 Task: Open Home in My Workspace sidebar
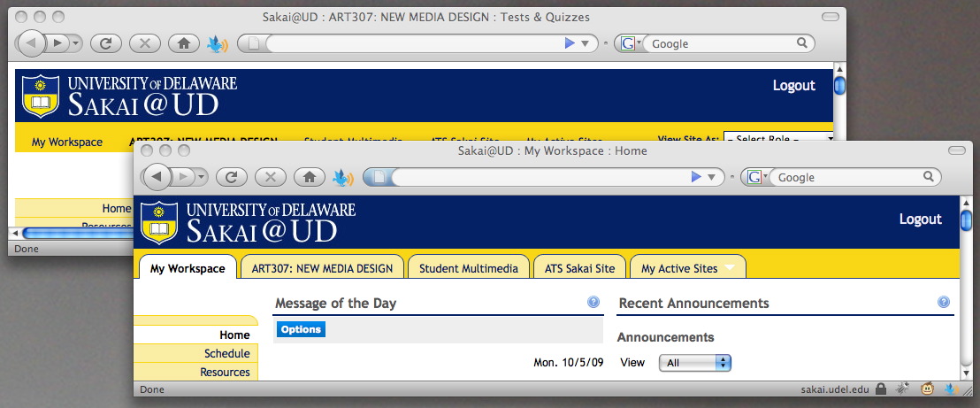(234, 335)
